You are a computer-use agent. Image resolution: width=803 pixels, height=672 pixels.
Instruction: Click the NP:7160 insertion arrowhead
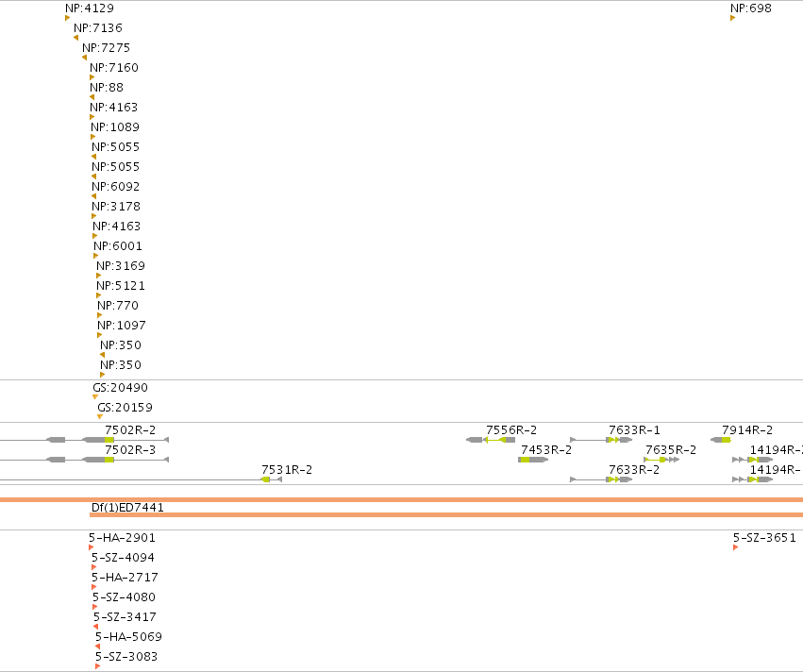(92, 77)
